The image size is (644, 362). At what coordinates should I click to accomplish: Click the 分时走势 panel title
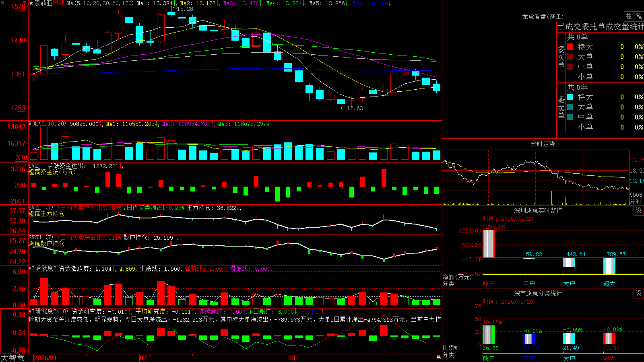543,144
